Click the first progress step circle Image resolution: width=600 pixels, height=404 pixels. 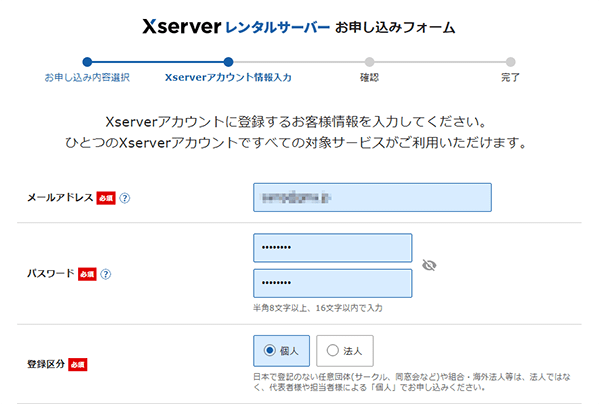87,61
